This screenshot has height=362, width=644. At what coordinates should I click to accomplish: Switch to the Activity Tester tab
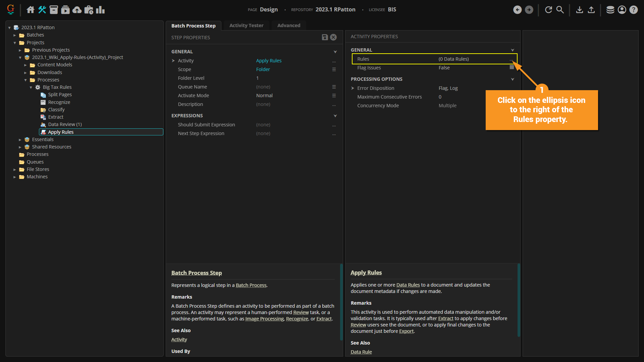(x=246, y=25)
